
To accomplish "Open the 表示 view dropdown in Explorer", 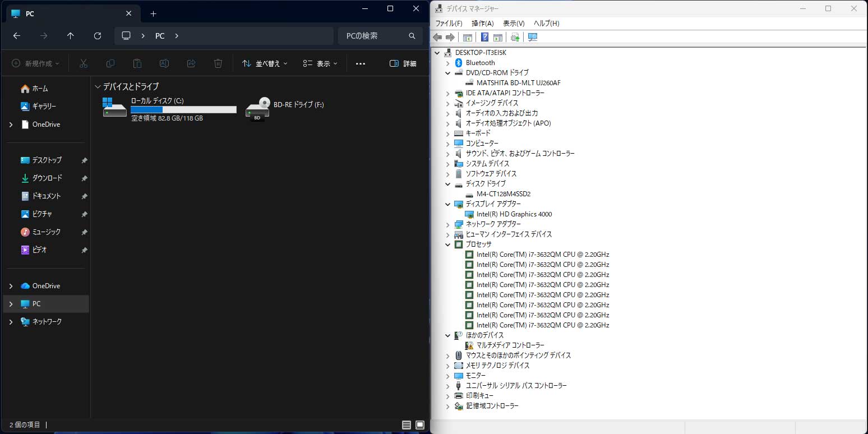I will (320, 64).
